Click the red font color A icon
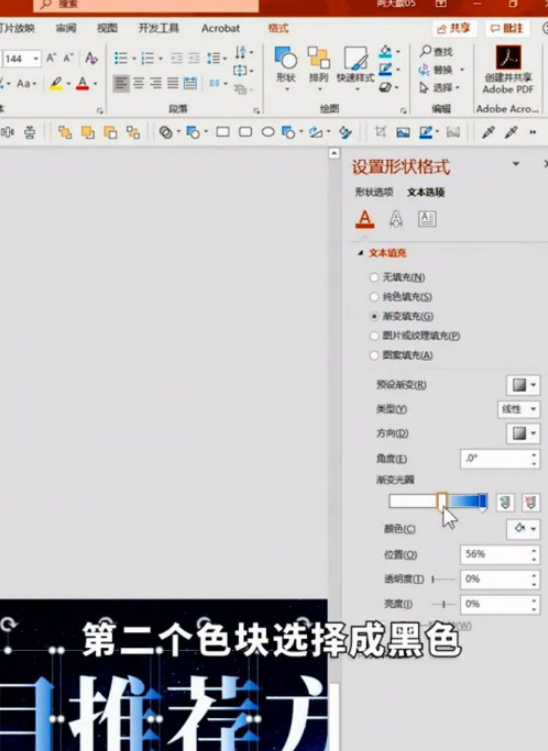Viewport: 548px width, 751px height. [x=82, y=84]
